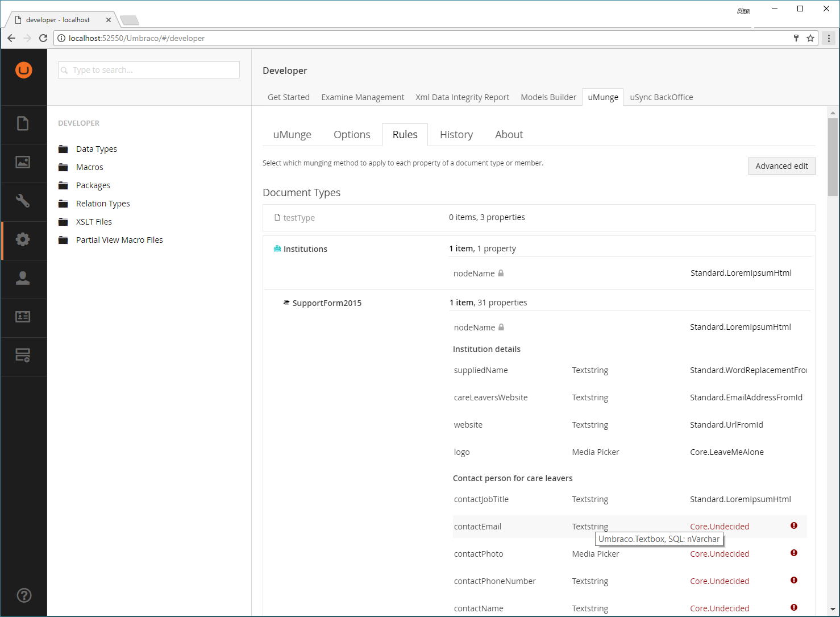Close the developer - localhost browser tab
Viewport: 840px width, 617px height.
pos(109,19)
